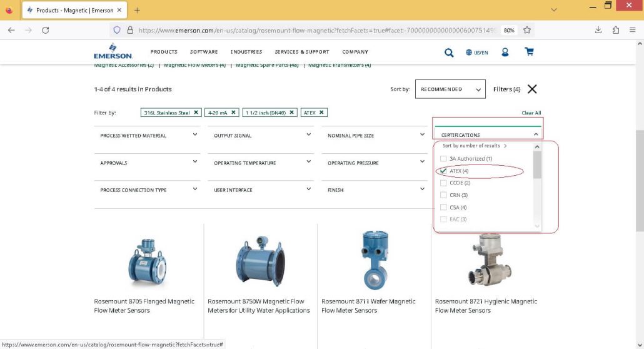This screenshot has height=349, width=644.
Task: Click the 80% zoom level indicator
Action: point(509,30)
